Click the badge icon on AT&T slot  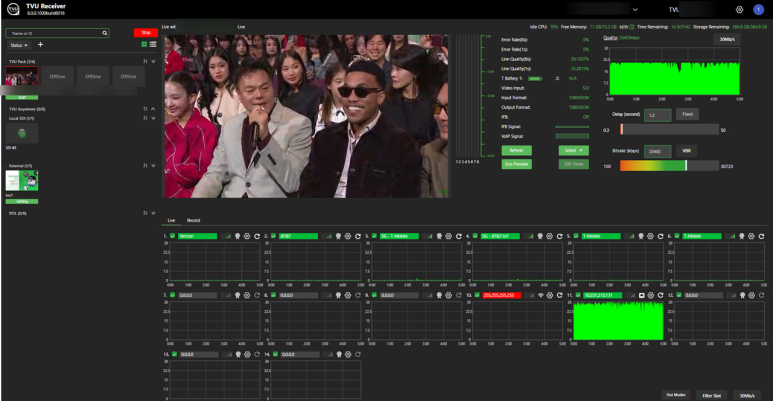click(x=338, y=236)
